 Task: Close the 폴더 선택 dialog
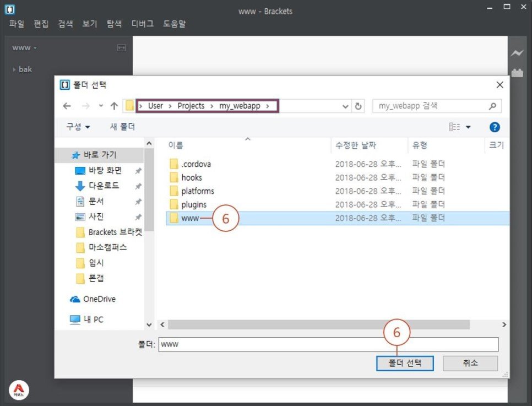tap(500, 85)
